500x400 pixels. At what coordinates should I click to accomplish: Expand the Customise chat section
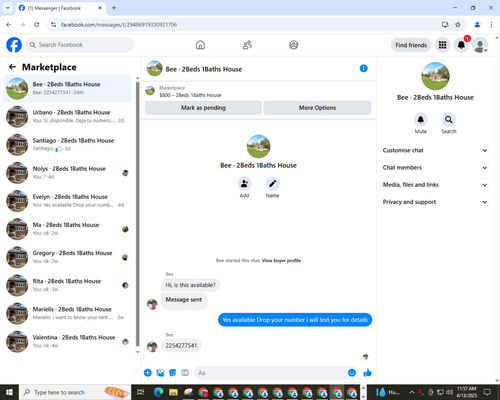(x=435, y=150)
